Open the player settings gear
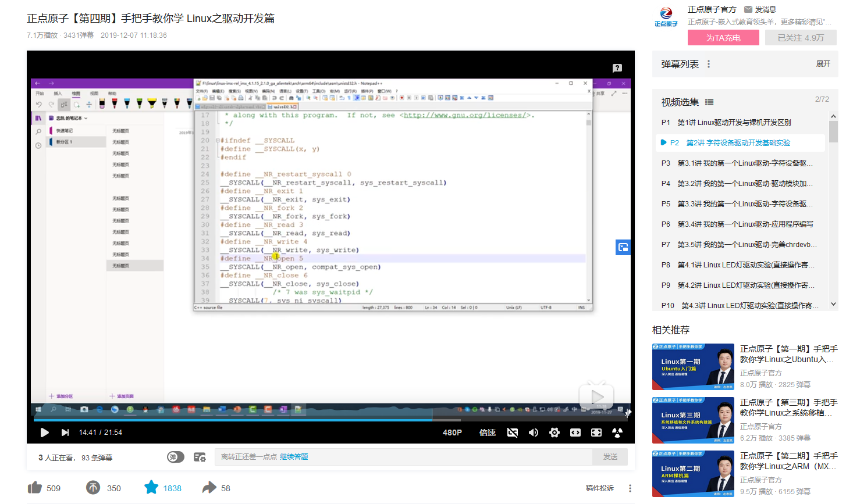Viewport: 846px width, 504px height. click(554, 432)
